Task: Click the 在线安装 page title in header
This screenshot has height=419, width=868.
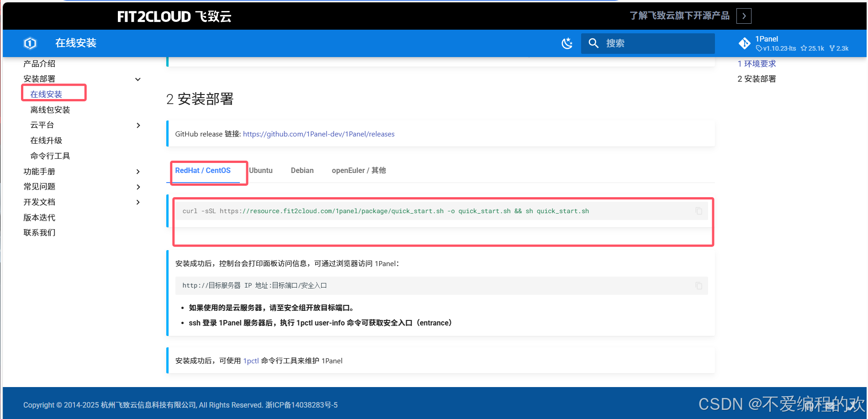Action: 76,43
